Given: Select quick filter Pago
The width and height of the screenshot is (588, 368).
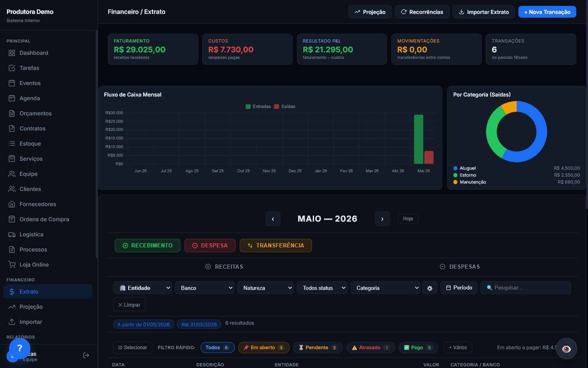Looking at the screenshot, I should click(x=418, y=348).
